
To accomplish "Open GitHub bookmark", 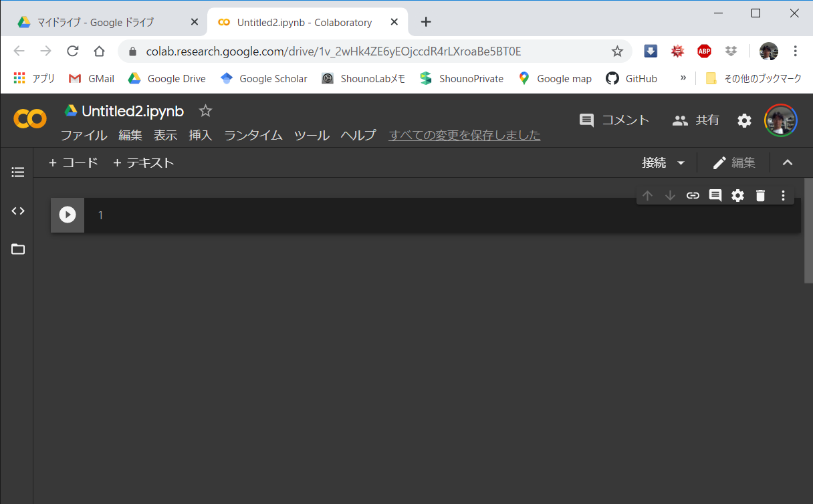I will tap(632, 78).
